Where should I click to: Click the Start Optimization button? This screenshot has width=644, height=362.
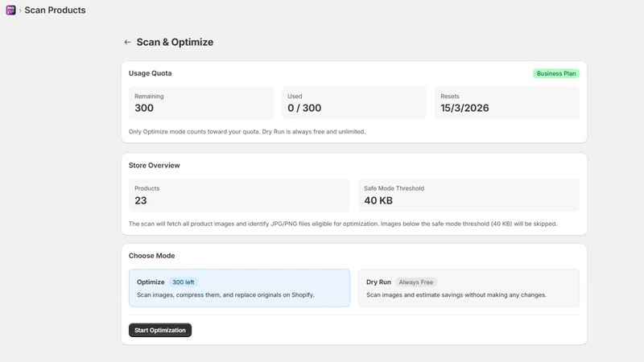point(160,330)
